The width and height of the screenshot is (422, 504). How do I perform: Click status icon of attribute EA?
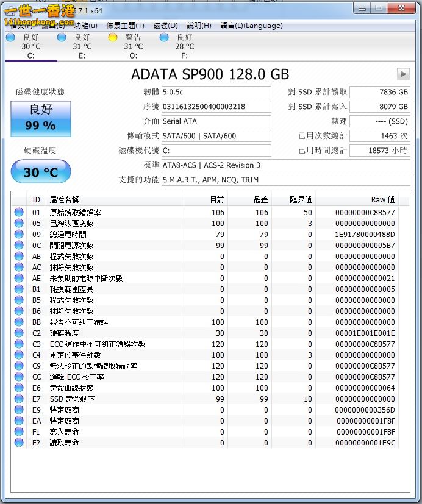(x=19, y=421)
